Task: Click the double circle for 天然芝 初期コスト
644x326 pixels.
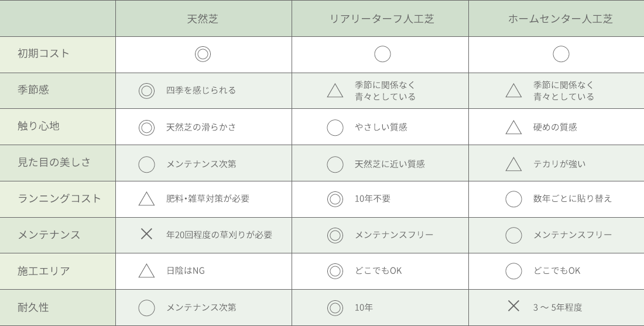Action: tap(203, 54)
